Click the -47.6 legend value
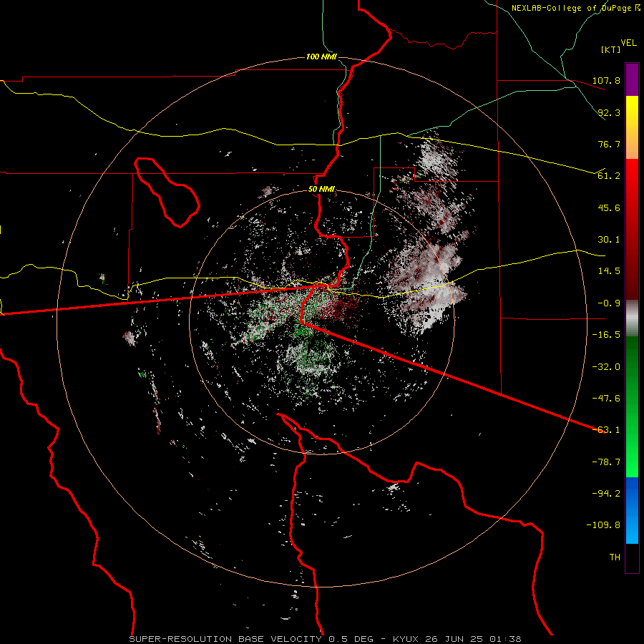The image size is (644, 644). pyautogui.click(x=606, y=399)
